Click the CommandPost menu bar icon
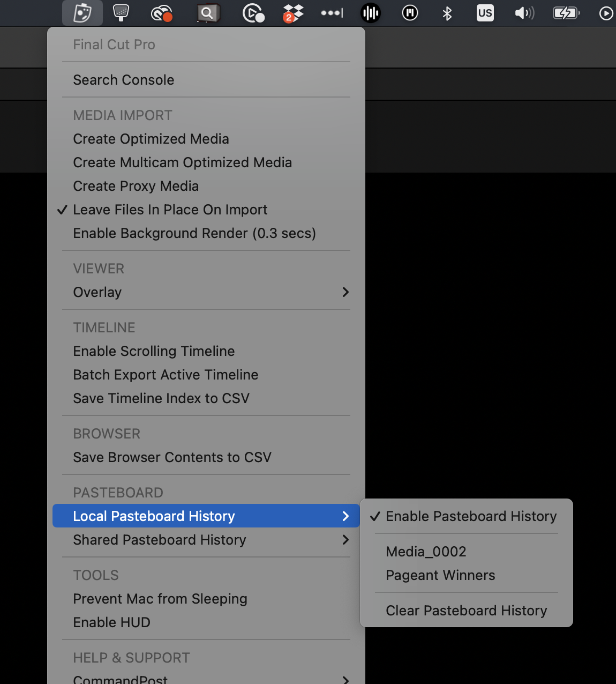 pyautogui.click(x=82, y=13)
